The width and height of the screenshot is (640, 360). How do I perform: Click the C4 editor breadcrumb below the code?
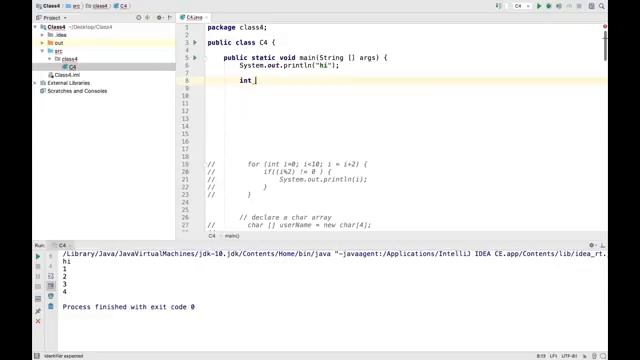pyautogui.click(x=212, y=236)
